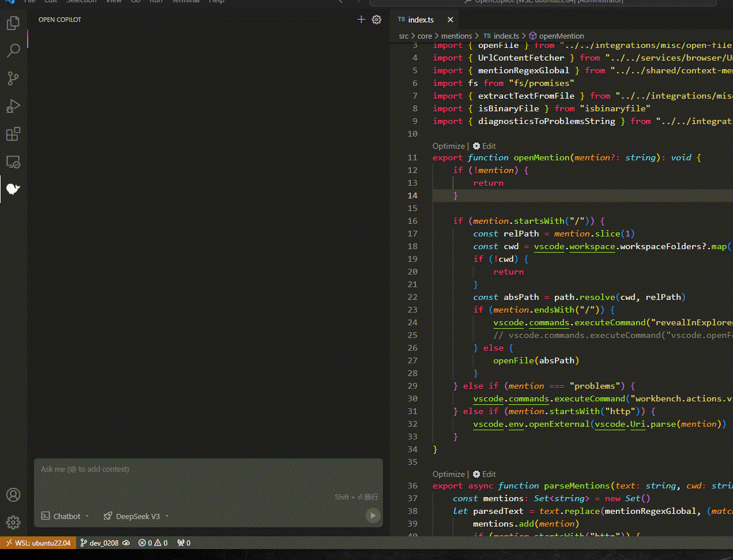Click line number 22 in the gutter
Screen dimensions: 733x560
tap(412, 297)
